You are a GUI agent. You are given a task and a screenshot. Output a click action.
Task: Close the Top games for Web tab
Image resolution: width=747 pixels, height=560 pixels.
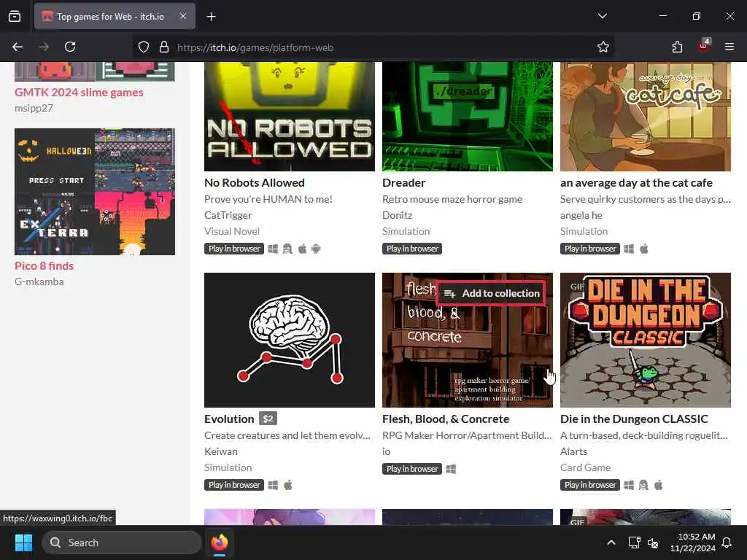pos(183,16)
